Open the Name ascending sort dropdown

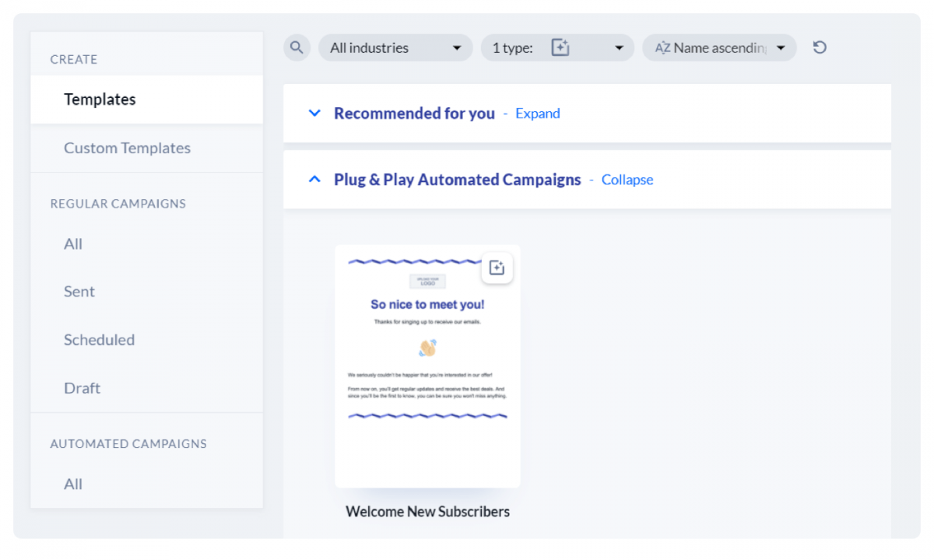click(719, 47)
